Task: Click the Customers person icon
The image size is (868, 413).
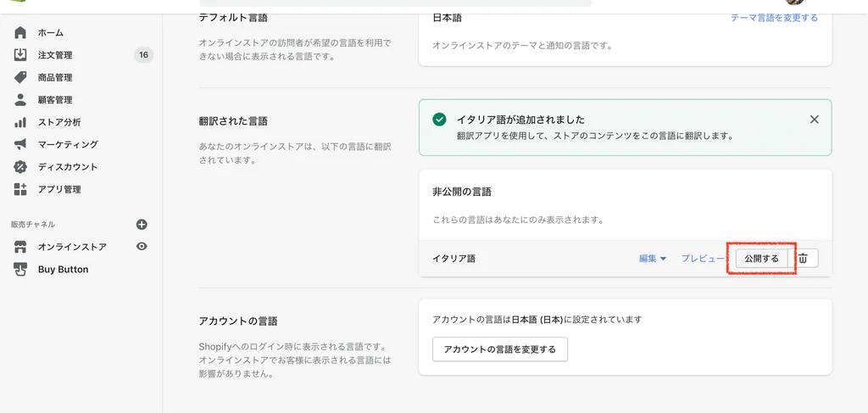Action: (x=20, y=100)
